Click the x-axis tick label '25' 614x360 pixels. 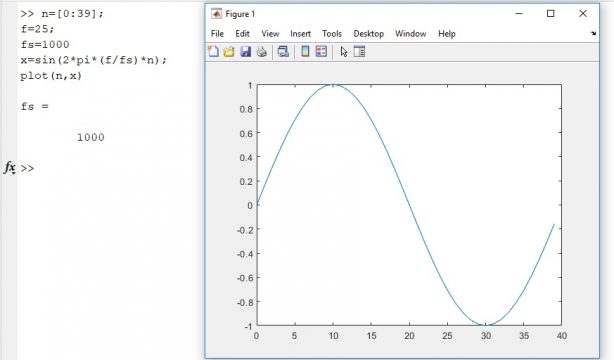coord(447,336)
